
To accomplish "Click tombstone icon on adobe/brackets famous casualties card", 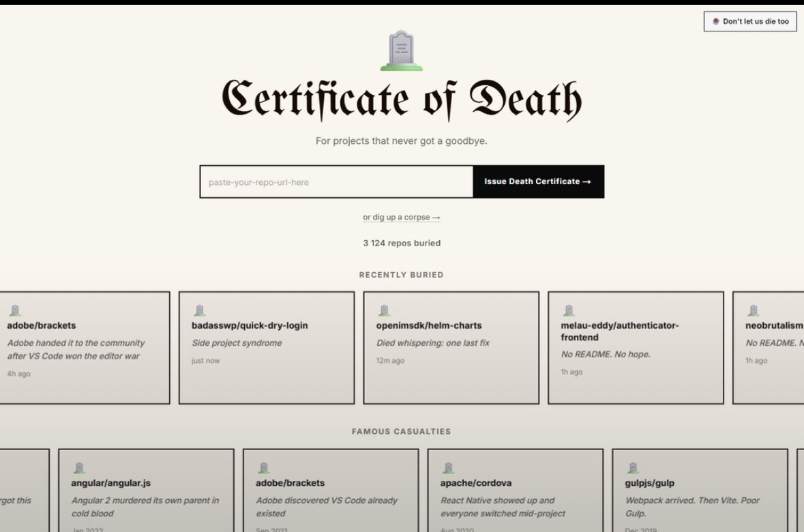I will pos(264,468).
